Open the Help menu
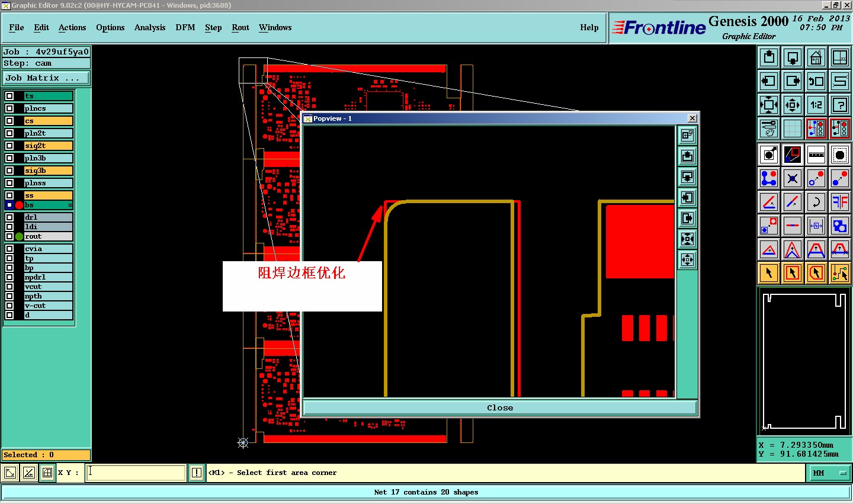Image resolution: width=853 pixels, height=504 pixels. coord(589,27)
